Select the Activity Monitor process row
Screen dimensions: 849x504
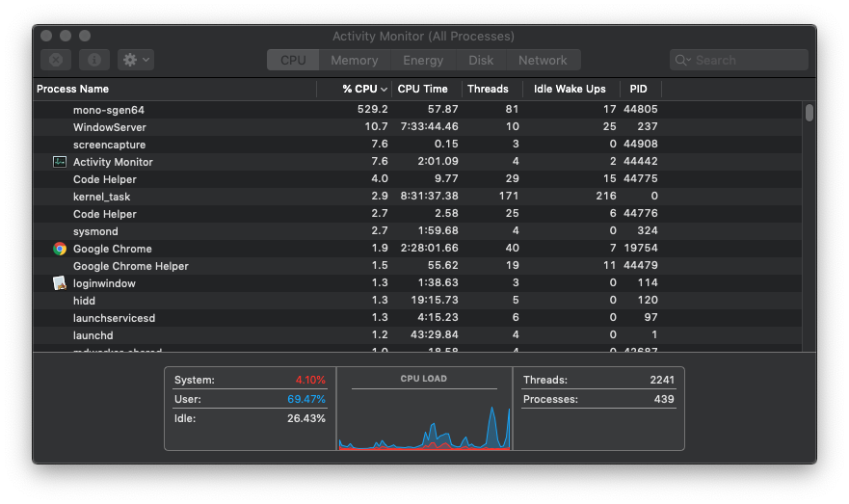point(417,162)
